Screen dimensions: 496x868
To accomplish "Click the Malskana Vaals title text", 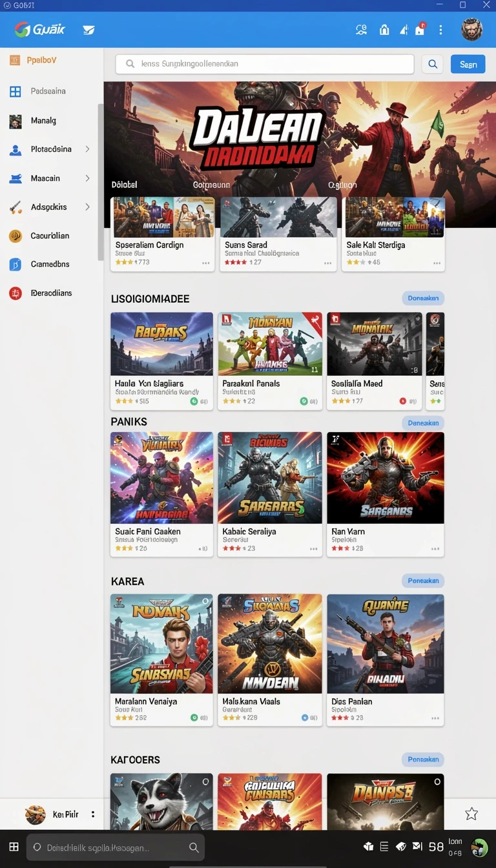I will (x=251, y=701).
